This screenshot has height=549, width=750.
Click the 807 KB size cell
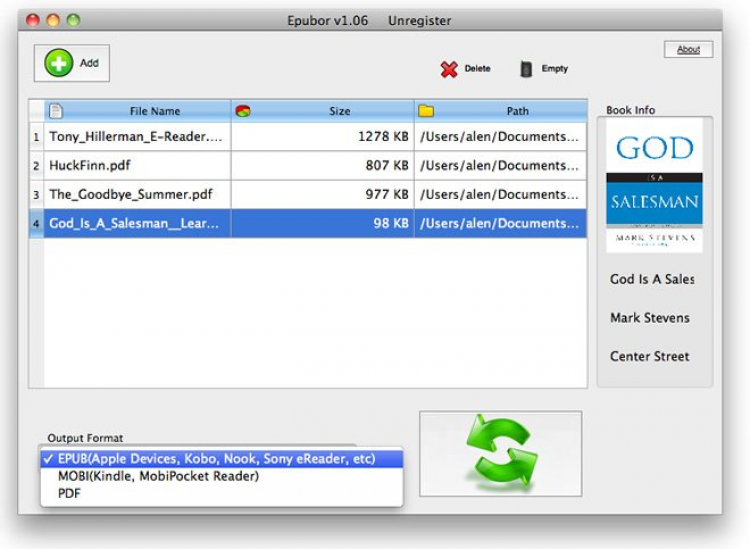coord(322,165)
